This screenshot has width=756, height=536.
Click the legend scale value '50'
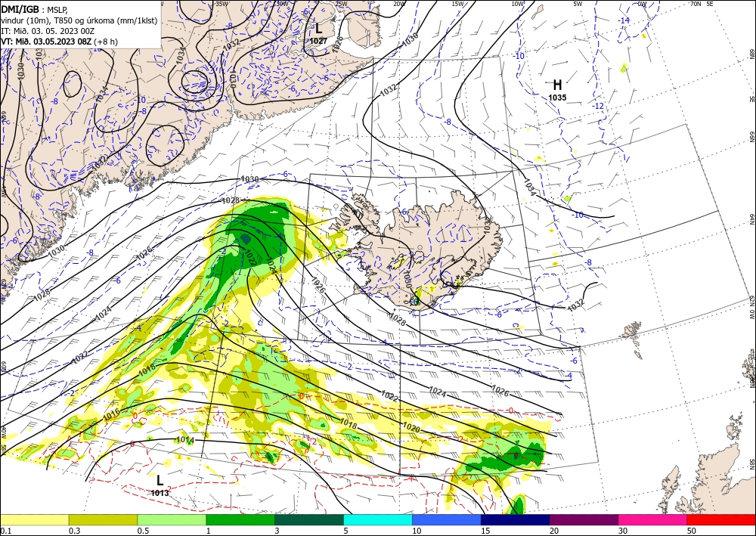(x=692, y=531)
